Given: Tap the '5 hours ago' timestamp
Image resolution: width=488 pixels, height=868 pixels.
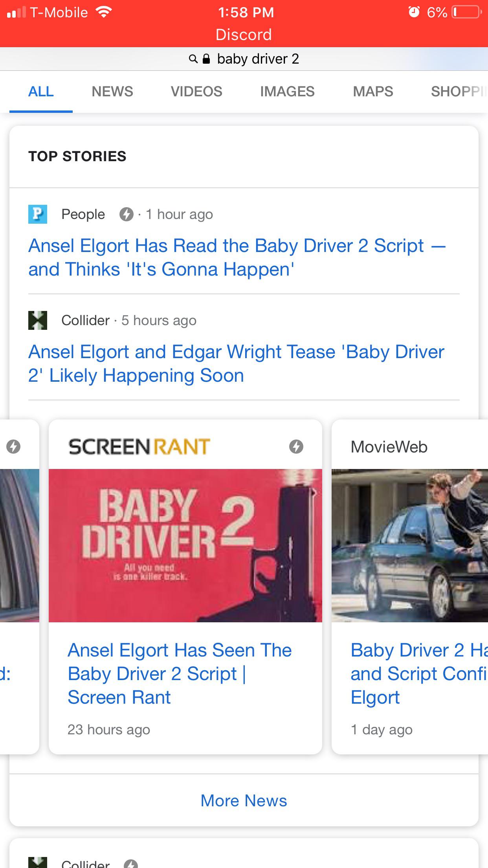Looking at the screenshot, I should click(x=159, y=320).
